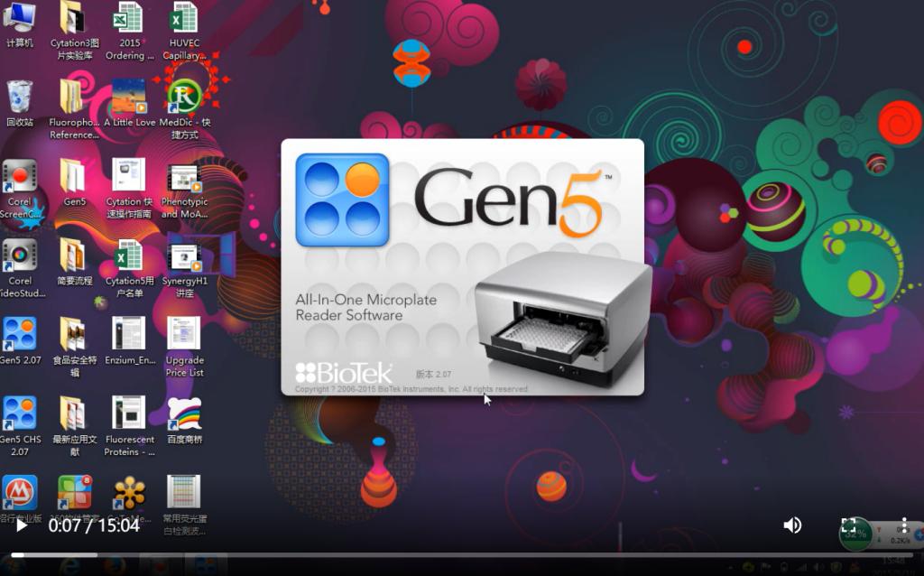Select the Corel VideoStudio shortcut icon
The image size is (924, 576).
coord(21,269)
